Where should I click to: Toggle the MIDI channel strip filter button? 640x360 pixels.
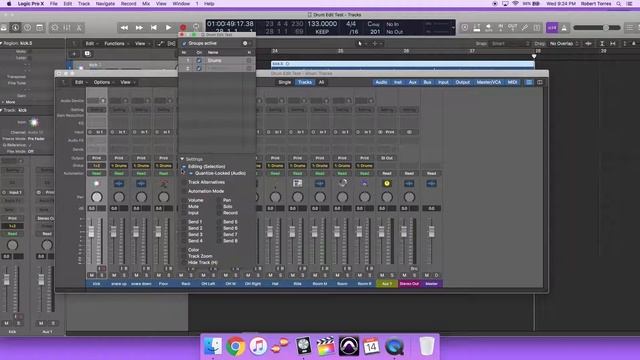click(512, 82)
